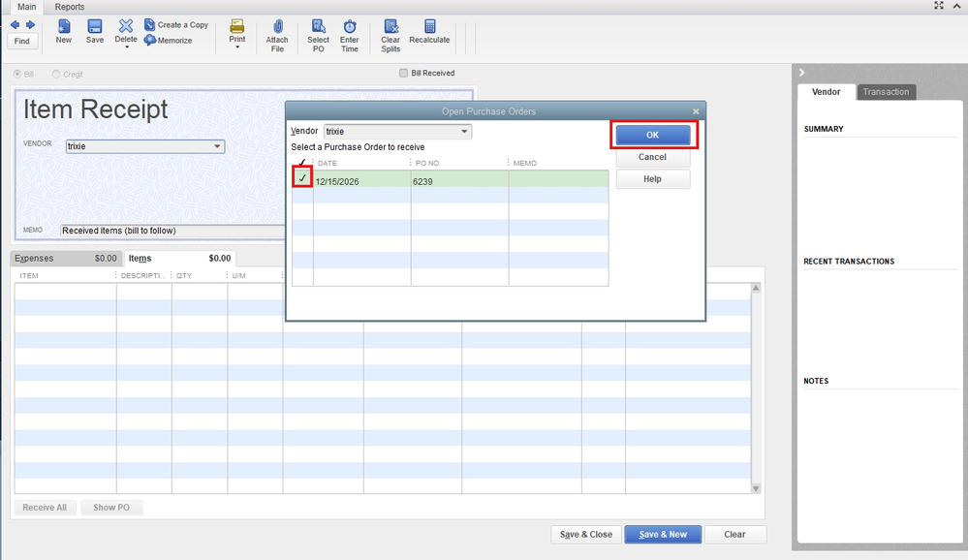Viewport: 968px width, 560px height.
Task: Attach File using paperclip icon
Action: click(277, 35)
